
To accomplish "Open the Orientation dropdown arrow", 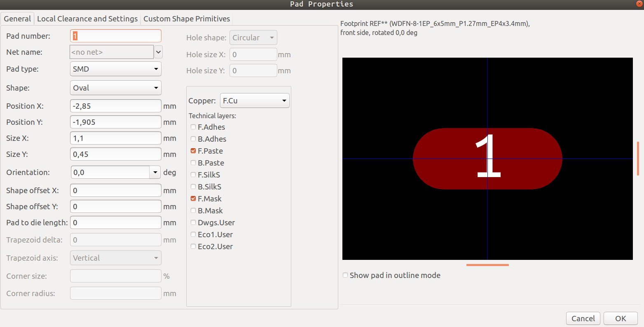I will (155, 172).
